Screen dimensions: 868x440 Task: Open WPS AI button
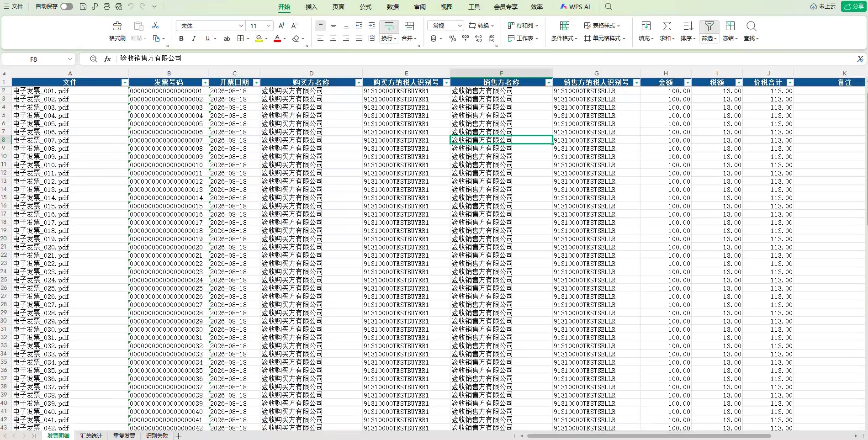[576, 6]
